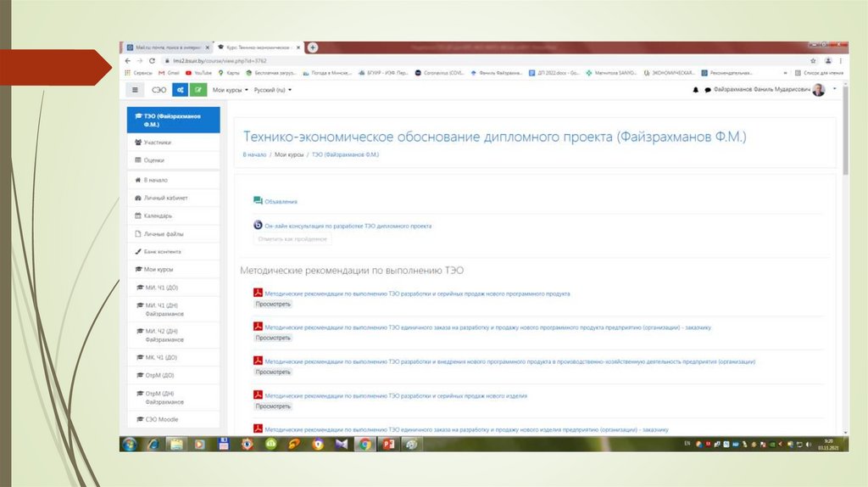Open the blue gears settings icon in navbar
This screenshot has width=868, height=487.
pos(180,90)
